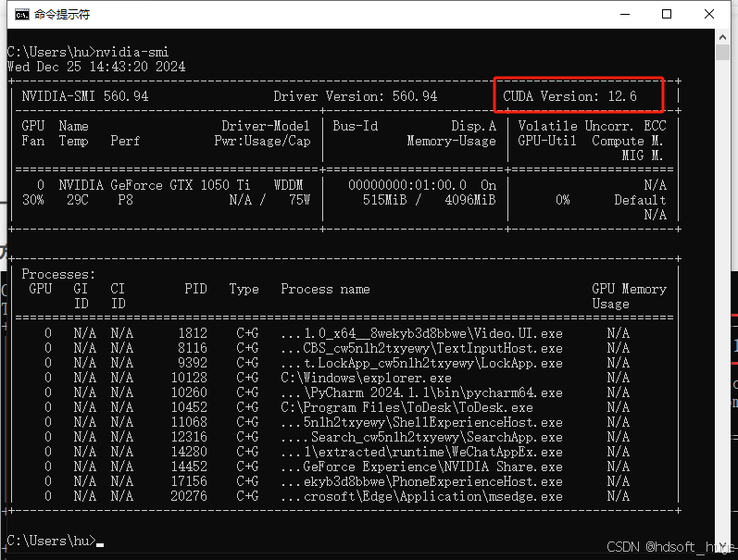Click the Process name column header
This screenshot has width=738, height=560.
325,289
